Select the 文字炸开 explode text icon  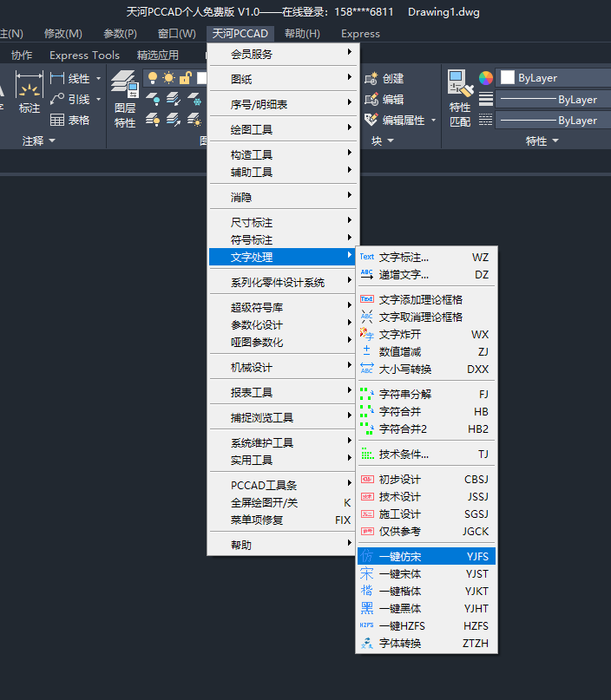point(367,334)
